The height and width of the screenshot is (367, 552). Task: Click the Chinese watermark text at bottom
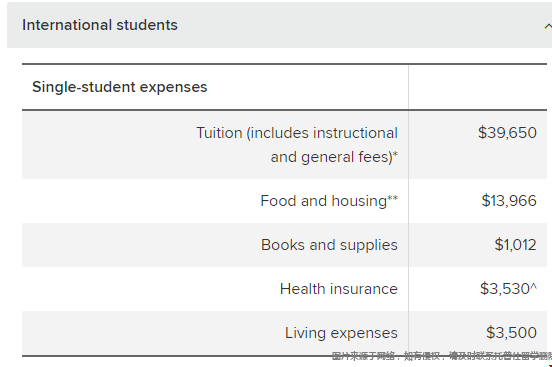(442, 356)
